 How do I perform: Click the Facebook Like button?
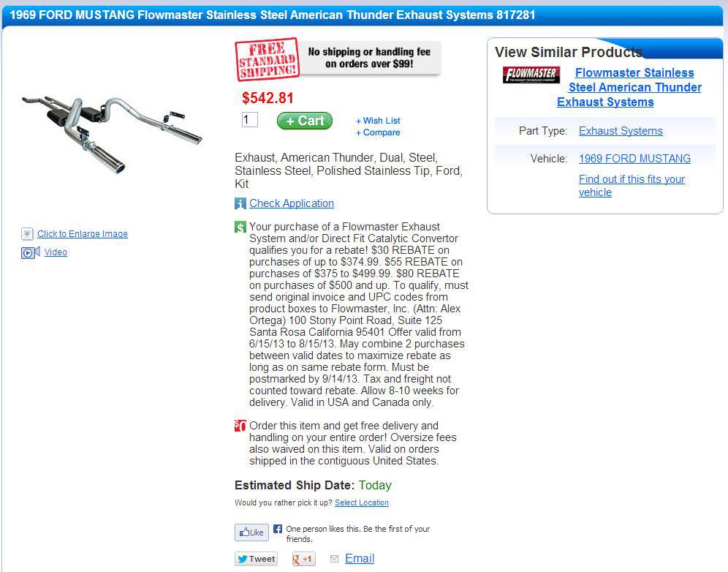251,533
